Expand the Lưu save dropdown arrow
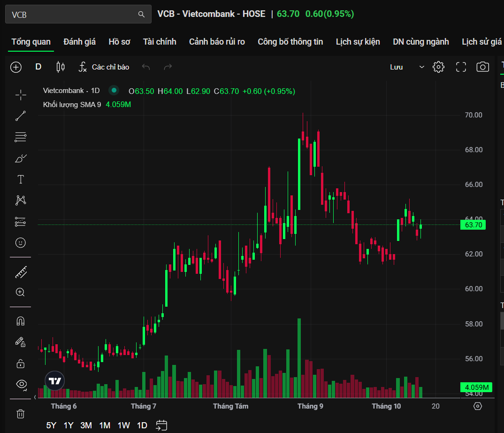Screen dimensions: 504x433 [x=421, y=67]
